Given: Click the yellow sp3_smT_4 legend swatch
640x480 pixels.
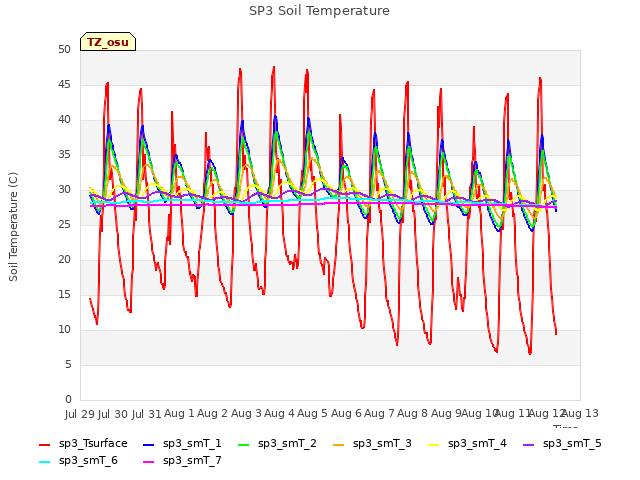Looking at the screenshot, I should 433,444.
